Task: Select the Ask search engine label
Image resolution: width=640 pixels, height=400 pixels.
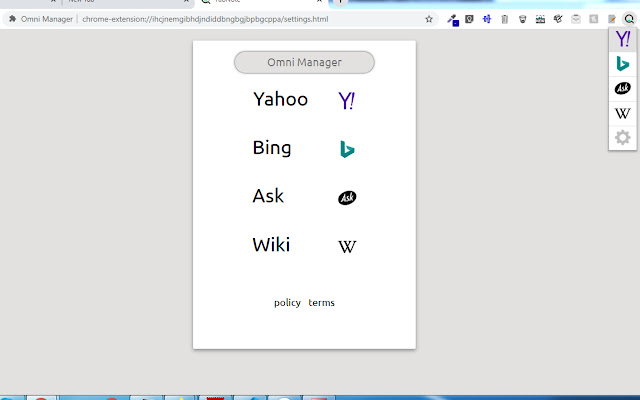Action: pos(268,196)
